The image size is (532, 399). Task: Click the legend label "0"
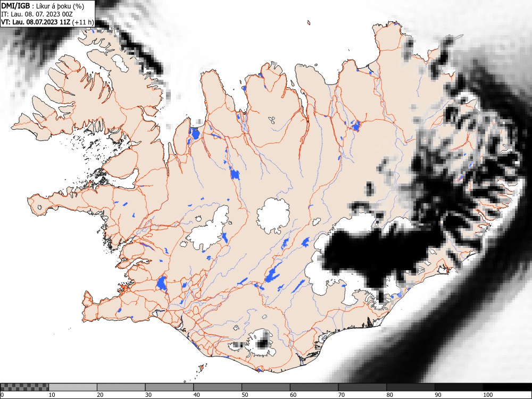2,395
